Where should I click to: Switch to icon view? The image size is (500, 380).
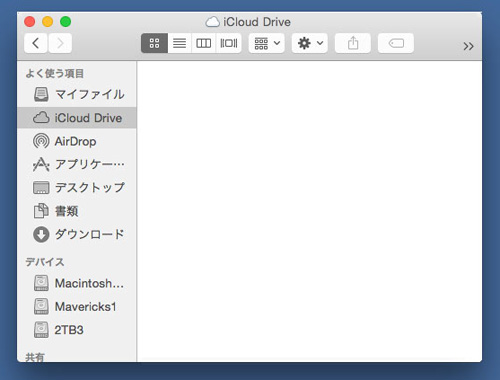(x=154, y=43)
